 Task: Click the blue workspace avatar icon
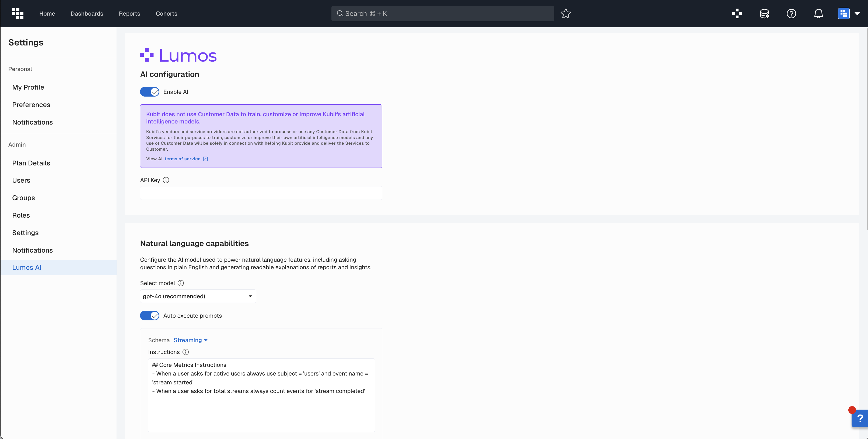(844, 13)
